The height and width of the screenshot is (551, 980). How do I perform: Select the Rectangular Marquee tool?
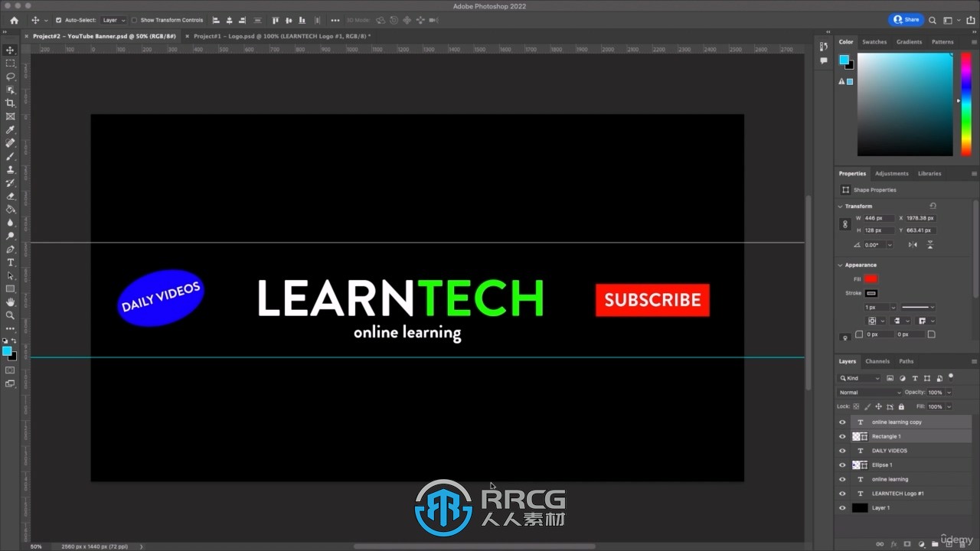10,63
